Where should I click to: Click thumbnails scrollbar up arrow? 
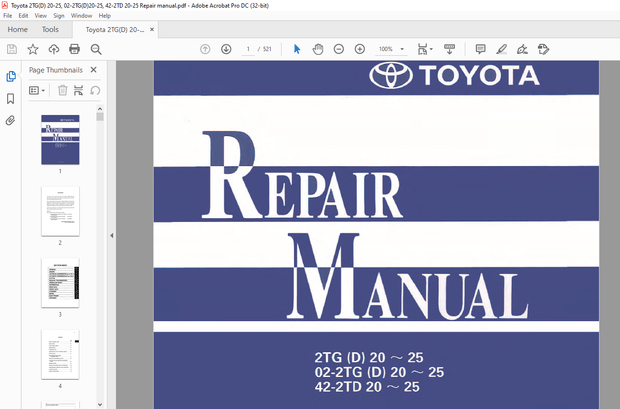pos(100,109)
